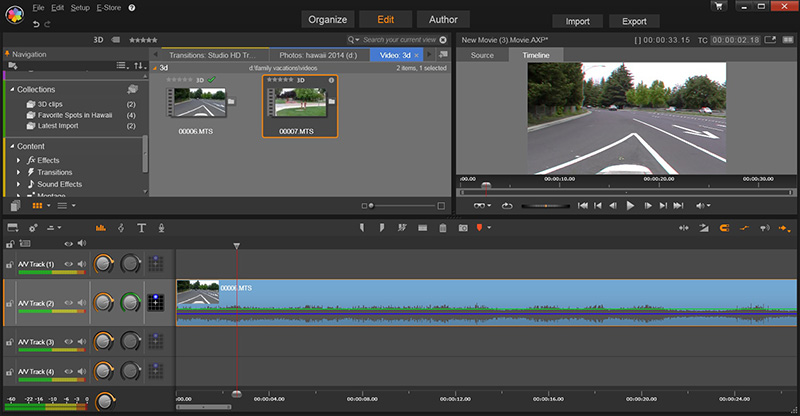Image resolution: width=800 pixels, height=416 pixels.
Task: Select the 00006.MTS video thumbnail
Action: pyautogui.click(x=198, y=102)
